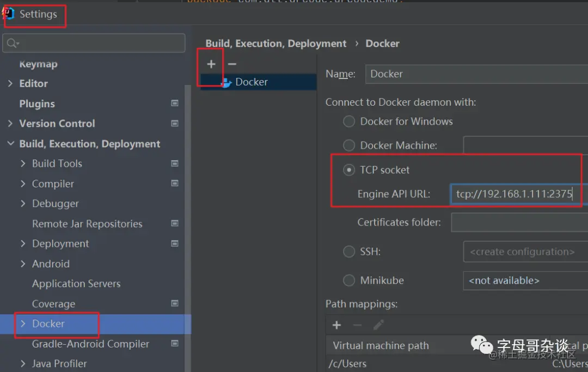
Task: Open Keymap settings page
Action: [38, 64]
